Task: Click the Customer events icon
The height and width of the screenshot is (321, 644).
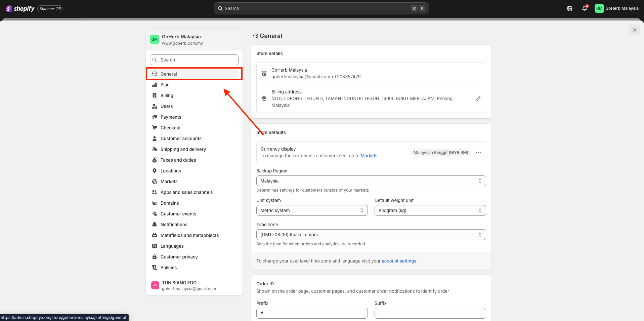Action: (x=155, y=214)
